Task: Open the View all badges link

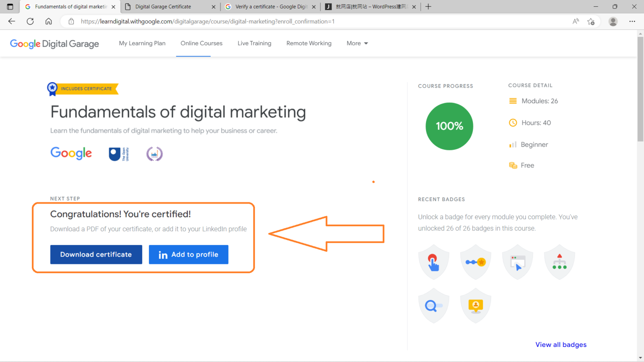Action: (561, 344)
